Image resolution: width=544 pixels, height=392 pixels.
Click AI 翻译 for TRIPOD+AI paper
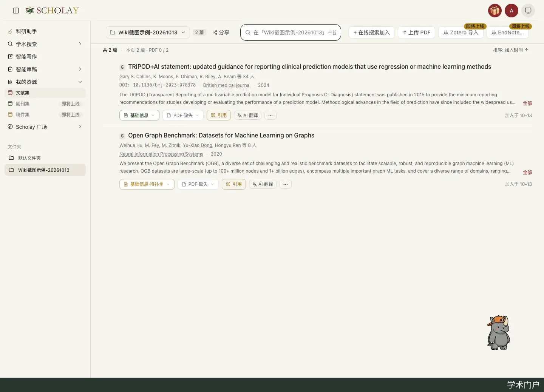247,115
